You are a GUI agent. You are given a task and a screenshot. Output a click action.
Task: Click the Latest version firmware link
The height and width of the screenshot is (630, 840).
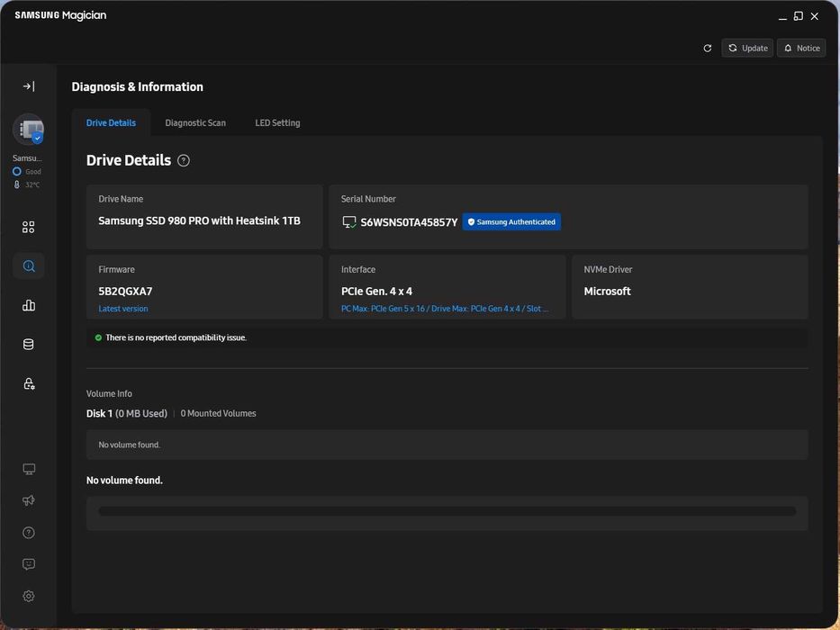(123, 309)
